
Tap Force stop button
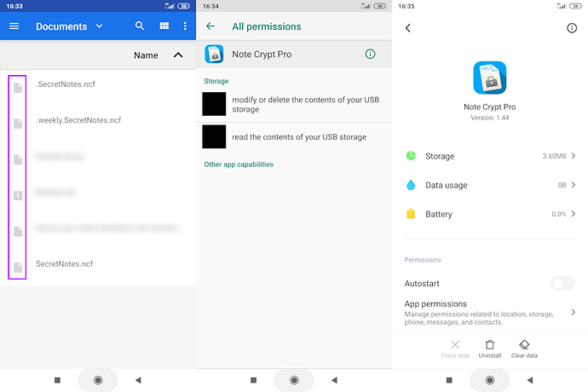455,349
